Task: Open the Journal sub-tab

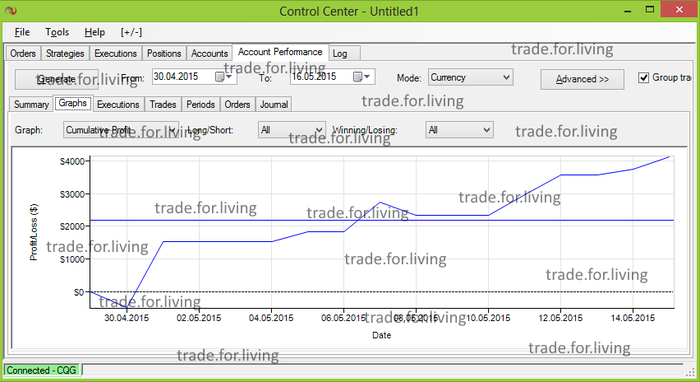Action: click(x=274, y=104)
